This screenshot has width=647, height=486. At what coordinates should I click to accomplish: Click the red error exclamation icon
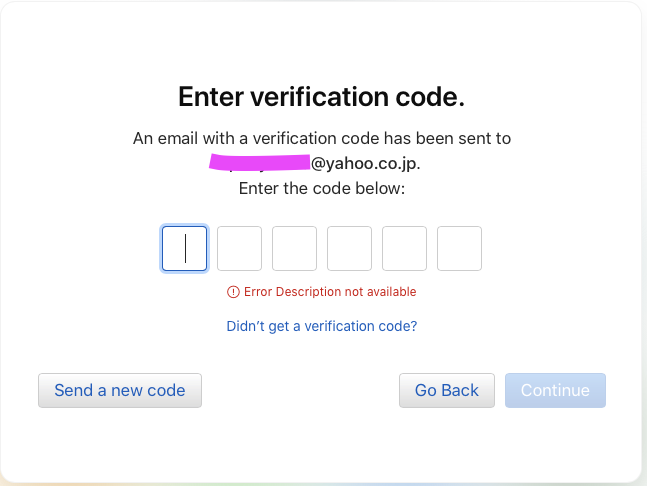(233, 292)
